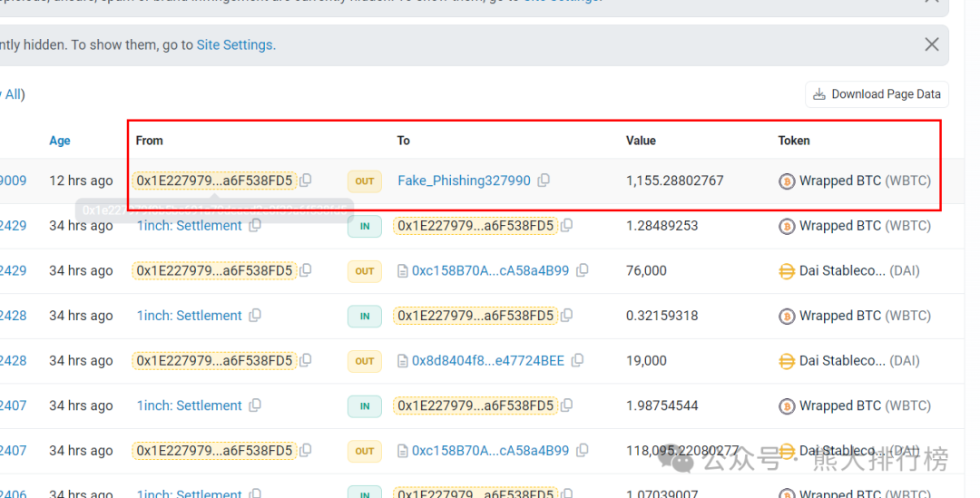Click the WBTC token icon in 0.32159318 row
Image resolution: width=980 pixels, height=498 pixels.
(786, 317)
